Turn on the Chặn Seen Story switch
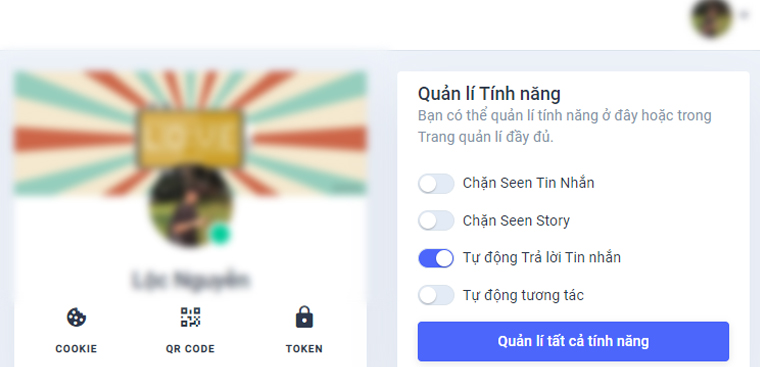 436,221
